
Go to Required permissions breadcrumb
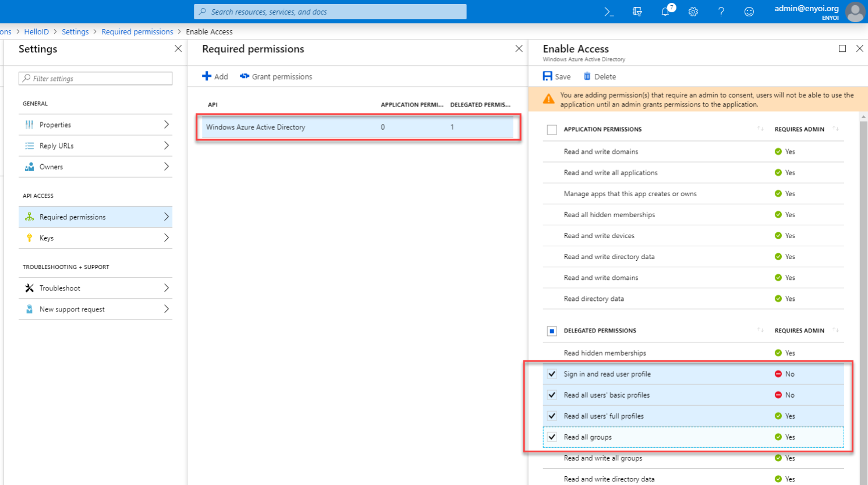tap(137, 32)
